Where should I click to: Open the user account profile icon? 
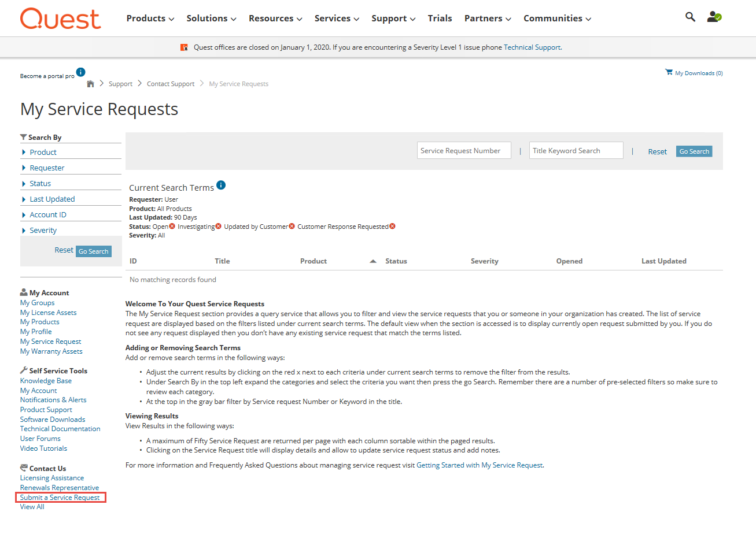coord(714,17)
